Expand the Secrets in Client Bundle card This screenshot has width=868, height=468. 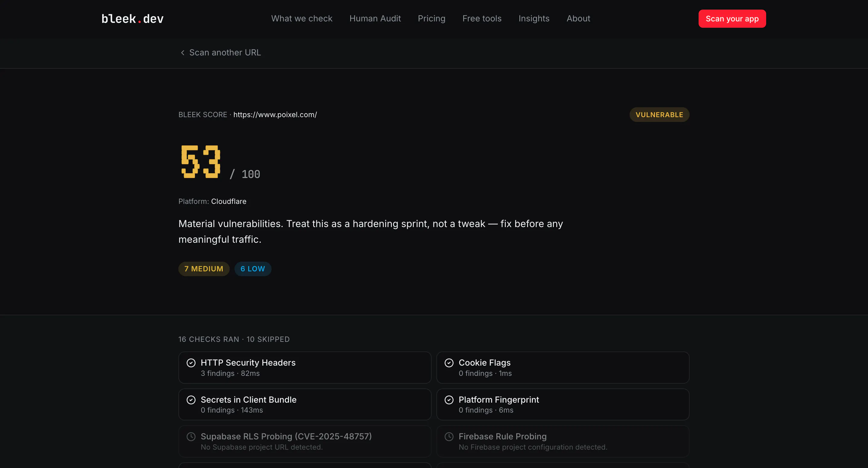pyautogui.click(x=305, y=404)
